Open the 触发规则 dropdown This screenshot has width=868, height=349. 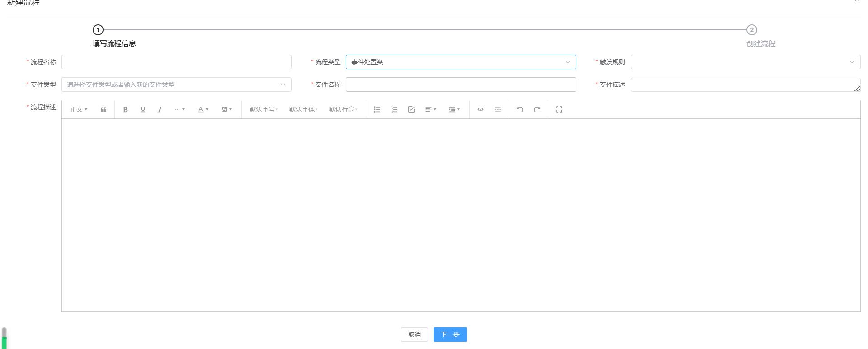click(x=745, y=62)
